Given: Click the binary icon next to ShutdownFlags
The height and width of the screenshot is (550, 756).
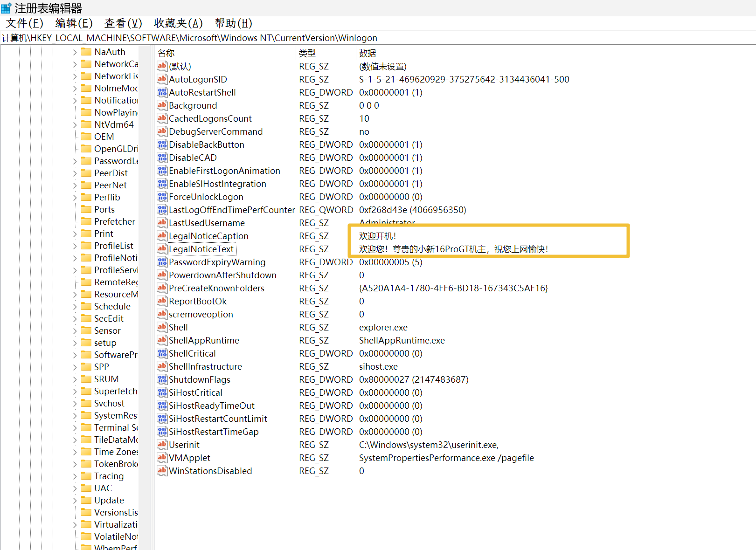Looking at the screenshot, I should tap(162, 379).
